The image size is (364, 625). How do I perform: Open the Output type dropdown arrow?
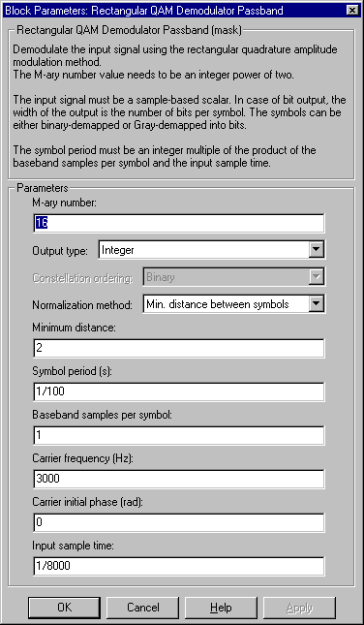(317, 250)
